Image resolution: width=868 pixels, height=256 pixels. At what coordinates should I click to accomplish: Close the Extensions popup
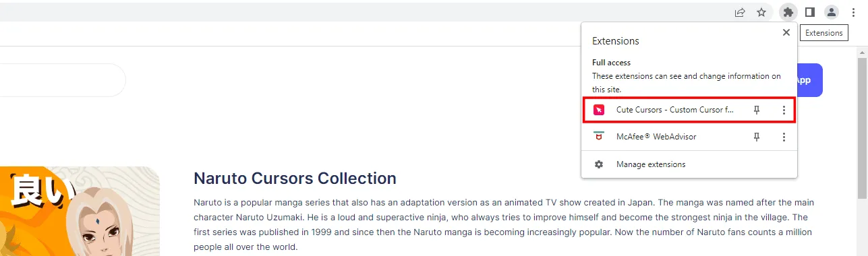(786, 32)
